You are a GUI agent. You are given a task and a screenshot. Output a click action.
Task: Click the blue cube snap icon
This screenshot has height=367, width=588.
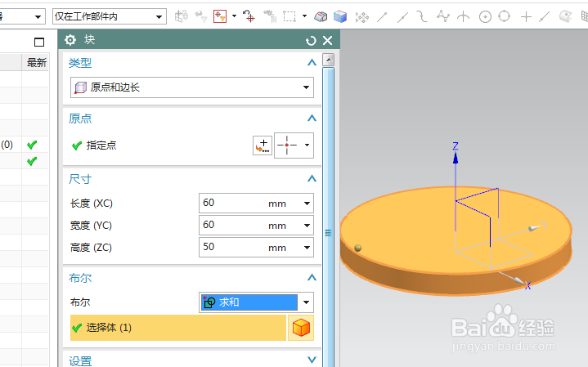(340, 16)
